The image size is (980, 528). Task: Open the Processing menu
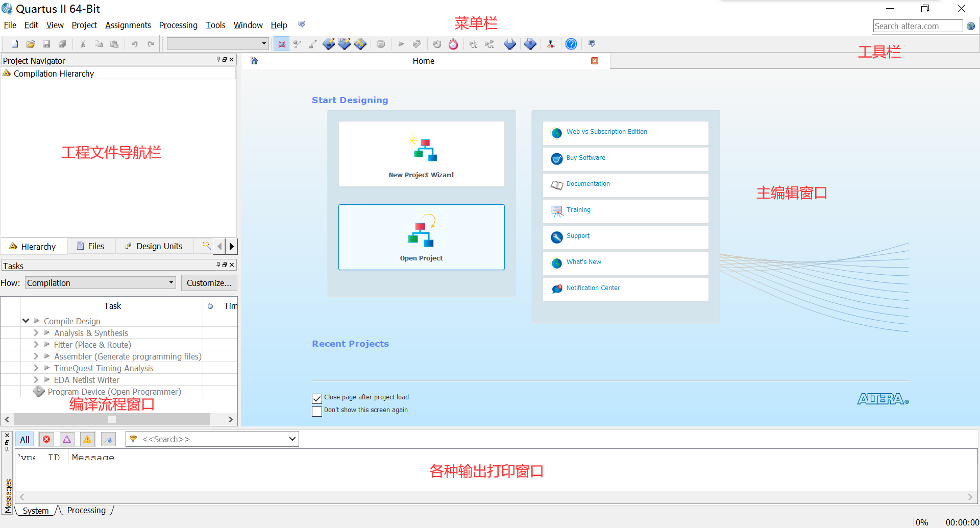(x=178, y=25)
